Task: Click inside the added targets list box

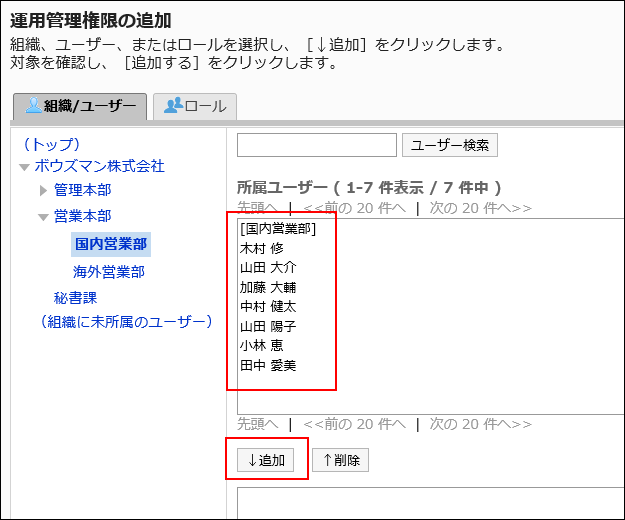Action: tap(430, 503)
